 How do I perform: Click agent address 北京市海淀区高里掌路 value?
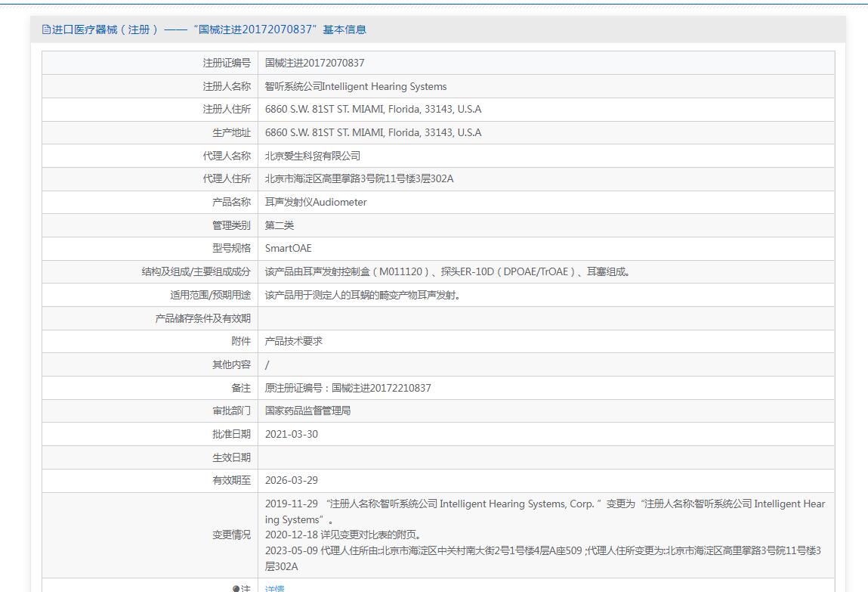pyautogui.click(x=359, y=179)
